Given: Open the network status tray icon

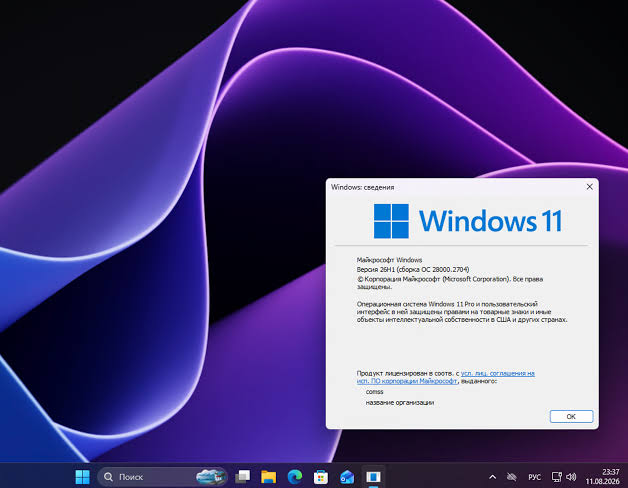Looking at the screenshot, I should 556,477.
